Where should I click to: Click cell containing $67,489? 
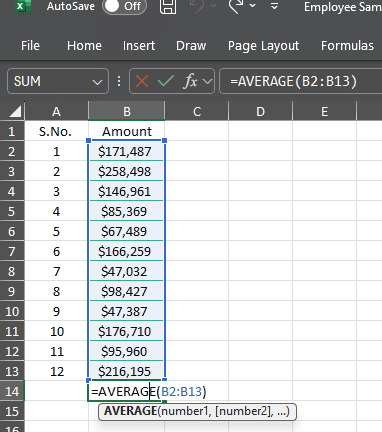click(x=127, y=231)
